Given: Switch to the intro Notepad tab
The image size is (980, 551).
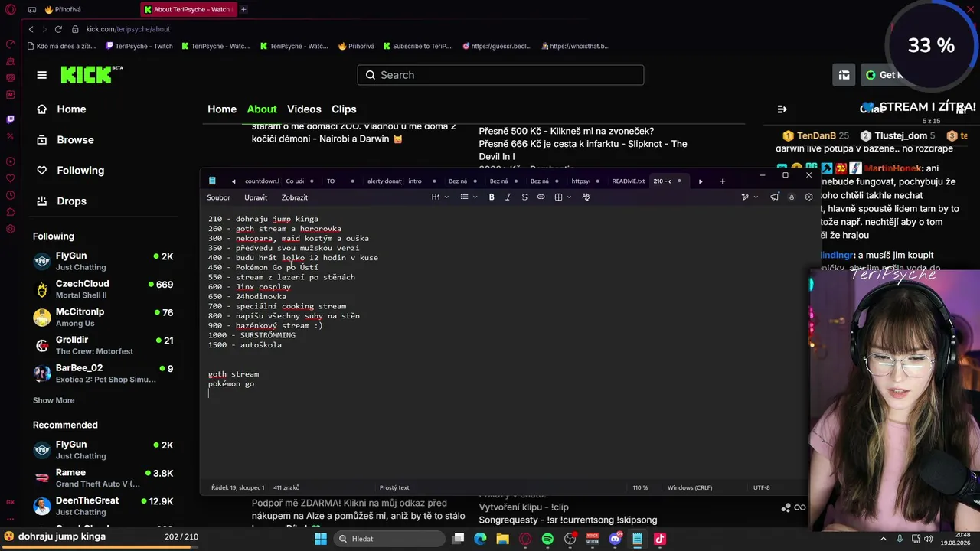Looking at the screenshot, I should point(415,181).
